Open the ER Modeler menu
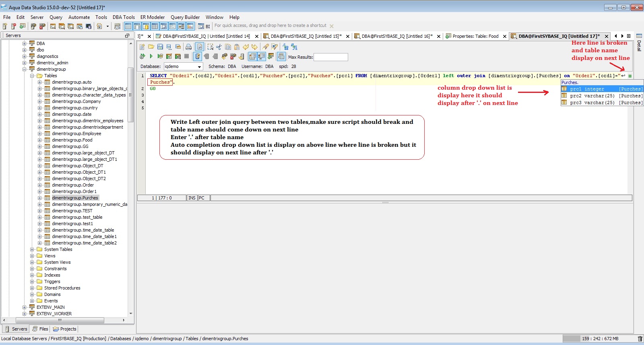 (x=153, y=17)
